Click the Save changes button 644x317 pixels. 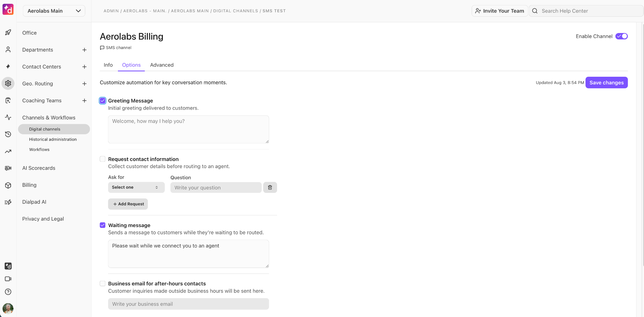pos(607,83)
